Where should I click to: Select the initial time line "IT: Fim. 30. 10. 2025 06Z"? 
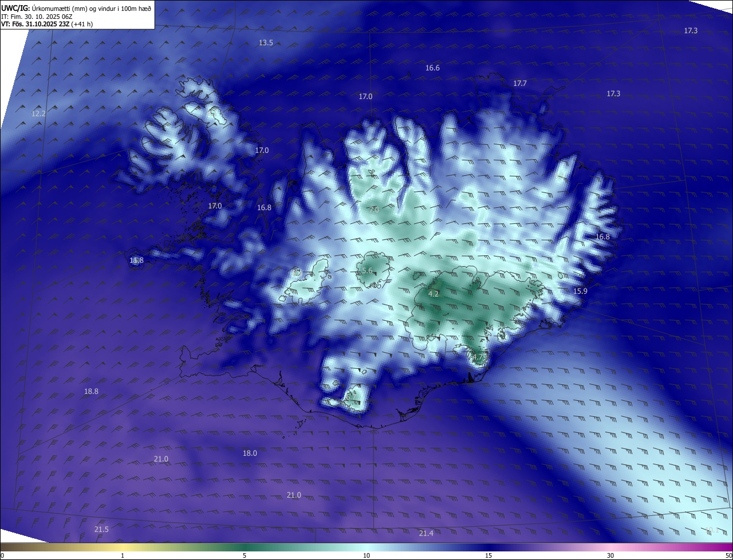(37, 17)
